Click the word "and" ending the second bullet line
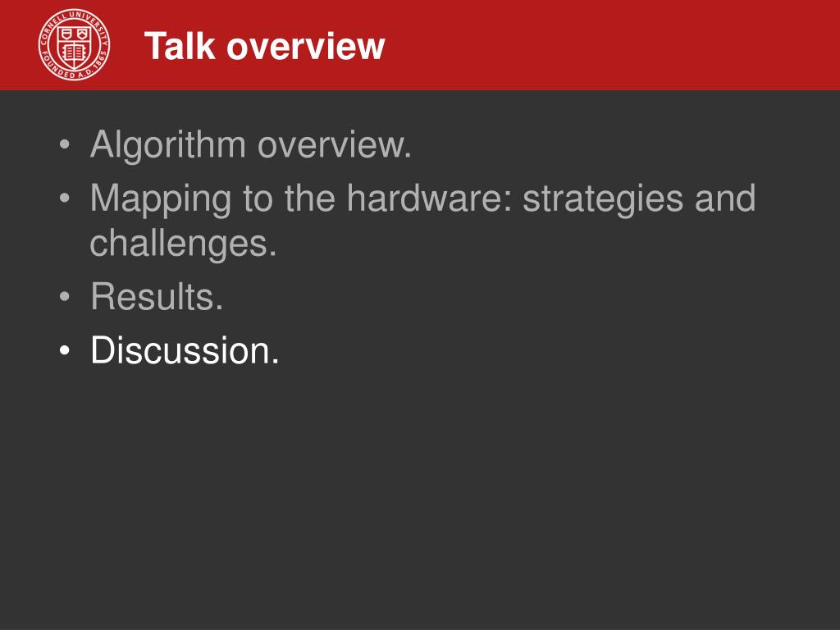 point(725,199)
